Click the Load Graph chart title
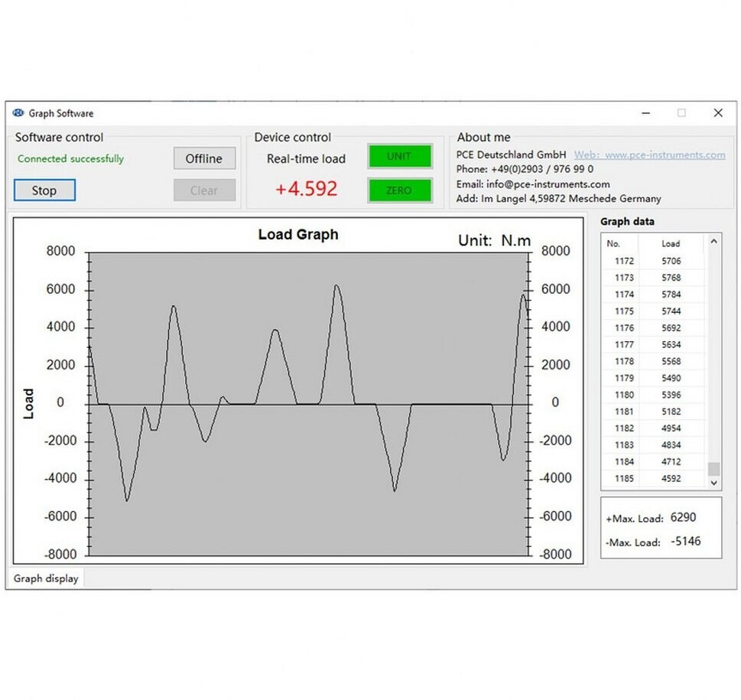This screenshot has width=741, height=700. pos(298,234)
